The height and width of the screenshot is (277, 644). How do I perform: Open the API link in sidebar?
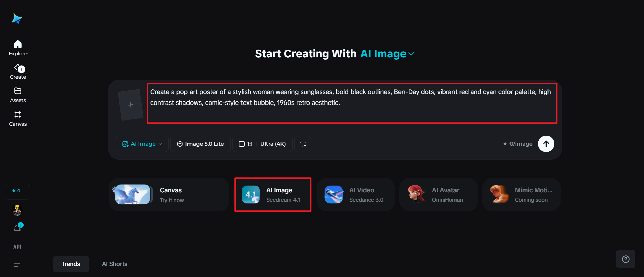click(17, 247)
